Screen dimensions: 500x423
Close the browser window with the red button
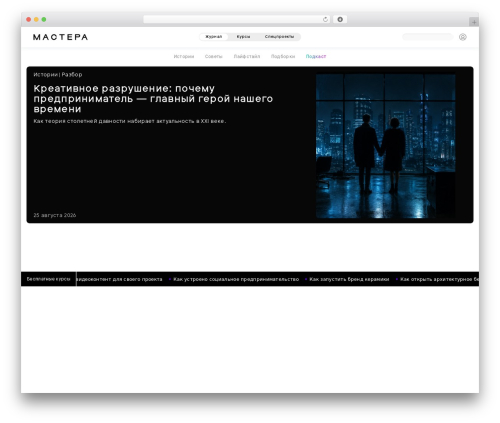(x=29, y=20)
